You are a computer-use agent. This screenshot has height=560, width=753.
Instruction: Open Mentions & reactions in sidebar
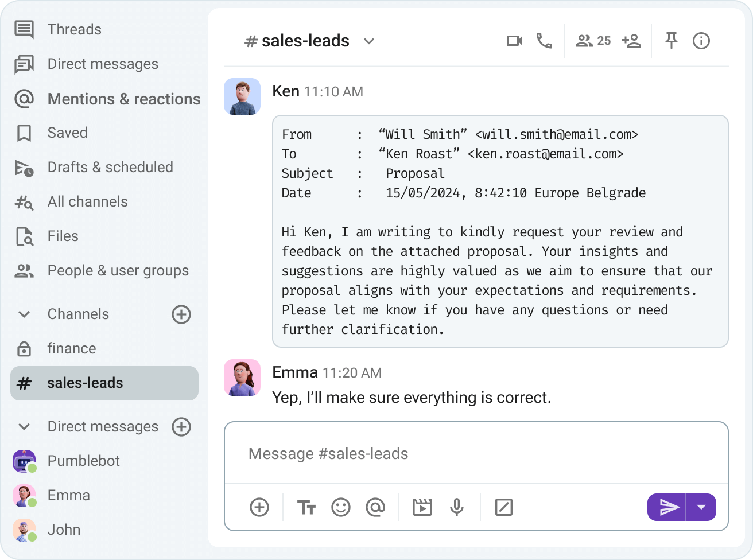tap(123, 99)
